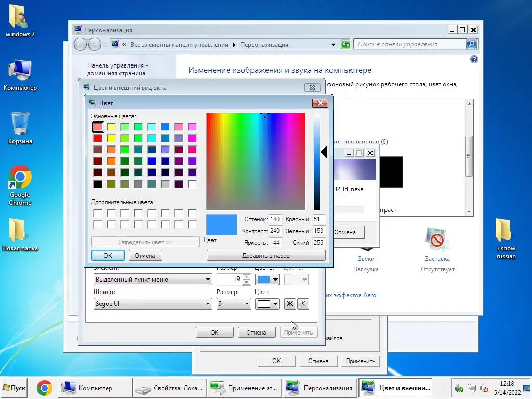Open Панель управления - домашняя страница link
Screen dimensions: 532x399
tap(117, 69)
